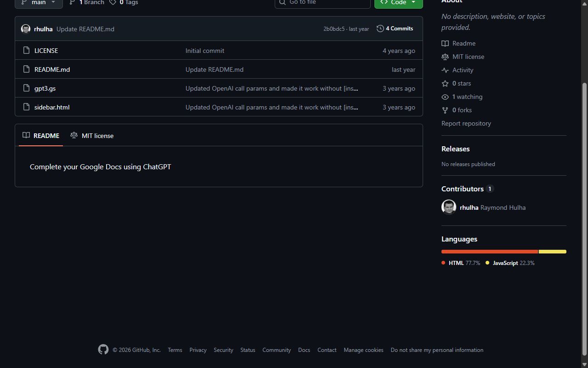Click Manage cookies in the footer
Screen dimensions: 588x368
tap(363, 350)
